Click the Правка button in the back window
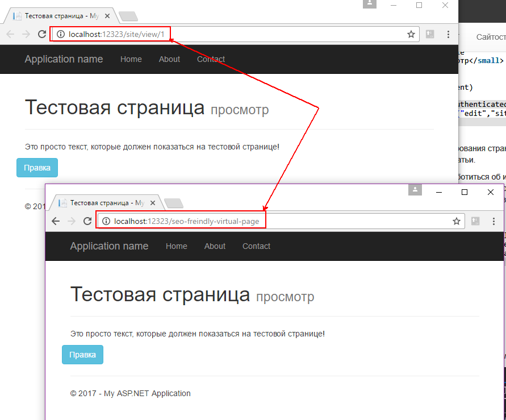The image size is (506, 420). (x=37, y=168)
